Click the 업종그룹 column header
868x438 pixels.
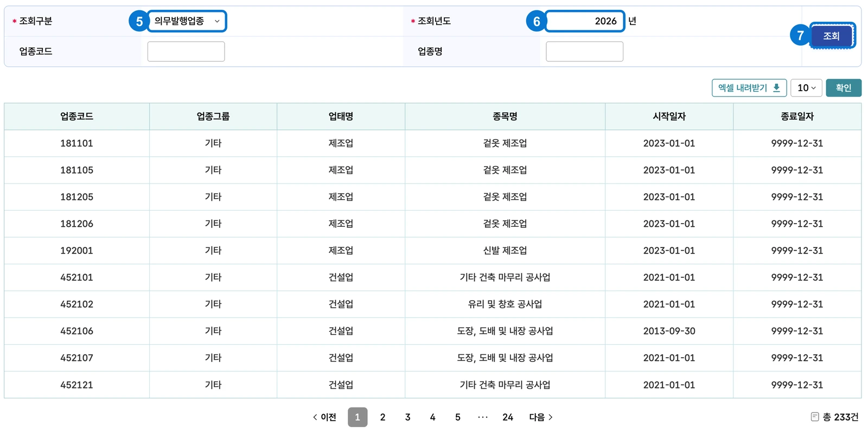coord(213,117)
